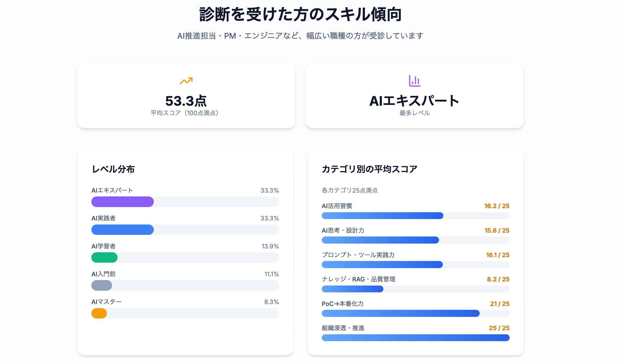This screenshot has width=625, height=364.
Task: Click the orange AIマスター distribution bar
Action: [99, 313]
